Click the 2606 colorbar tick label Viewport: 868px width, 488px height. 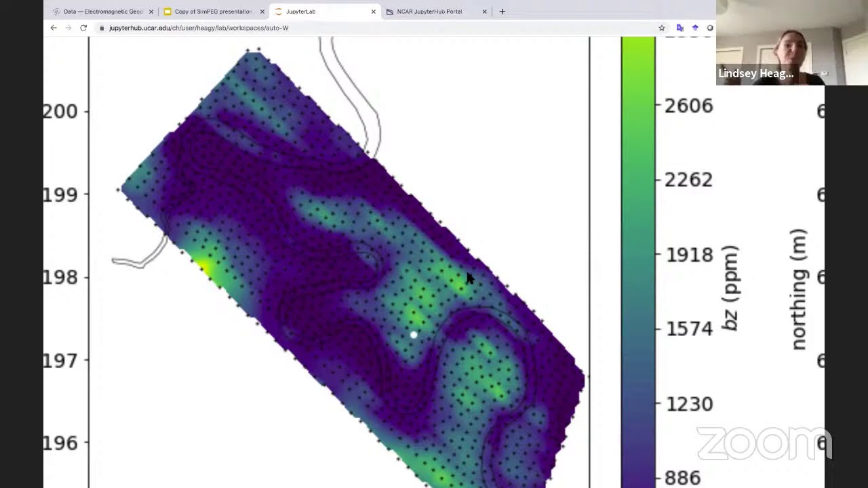(688, 105)
